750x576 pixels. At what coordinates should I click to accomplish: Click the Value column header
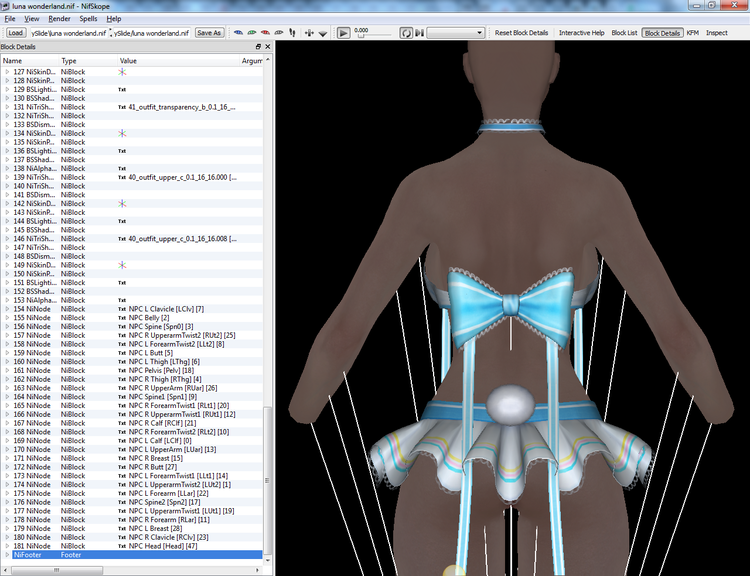178,61
